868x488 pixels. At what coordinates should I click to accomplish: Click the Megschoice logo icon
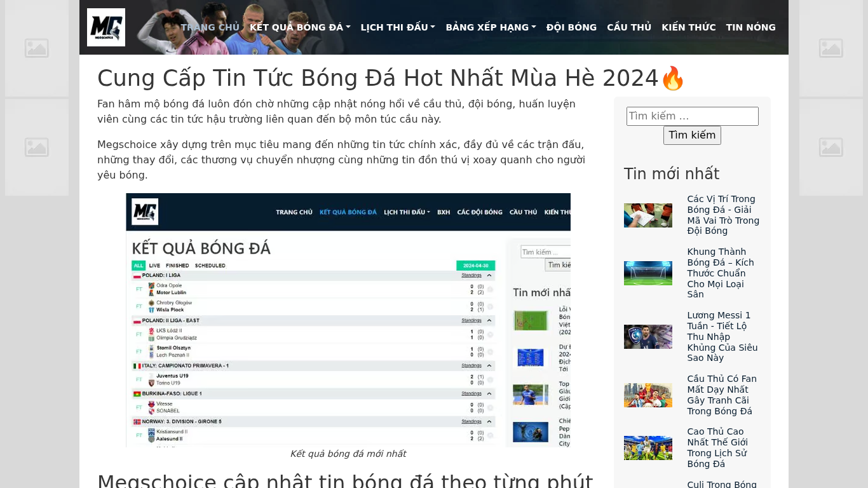pos(106,27)
